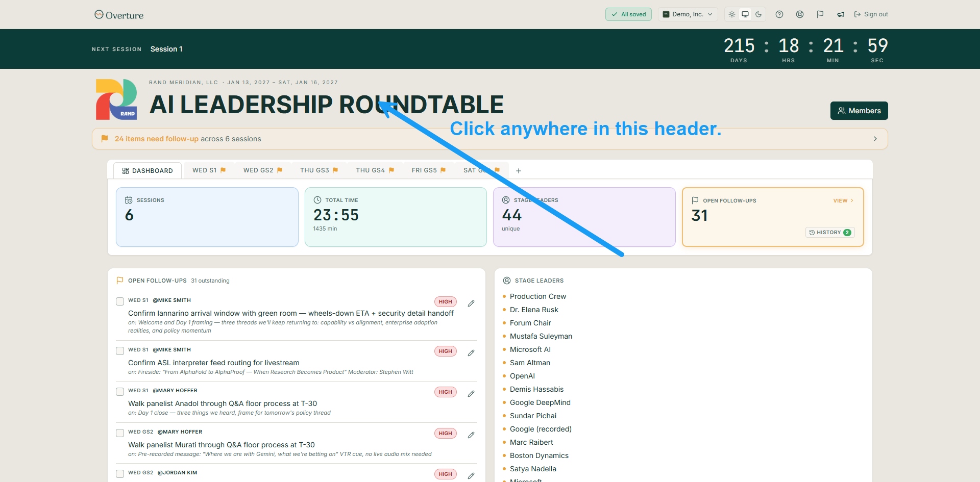Click the Session 1 next session label

point(166,49)
